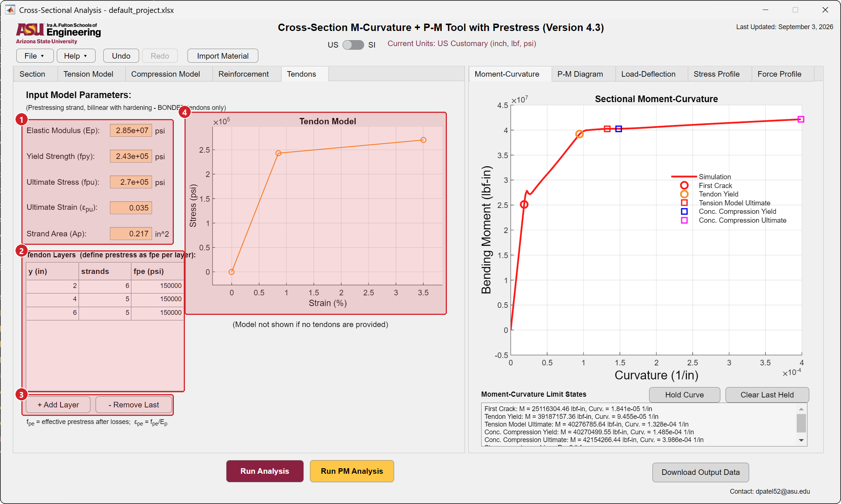Click the ASU Engineering logo
This screenshot has width=841, height=504.
[x=58, y=34]
